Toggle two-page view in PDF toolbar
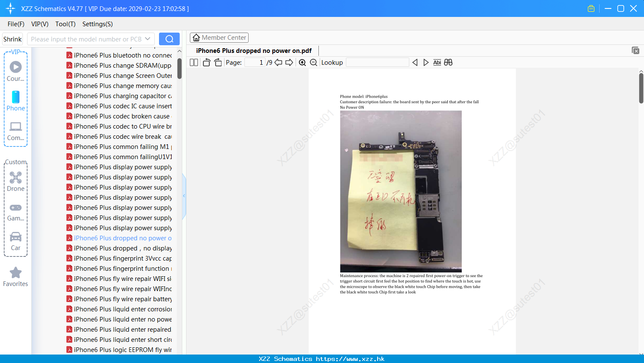 (194, 63)
